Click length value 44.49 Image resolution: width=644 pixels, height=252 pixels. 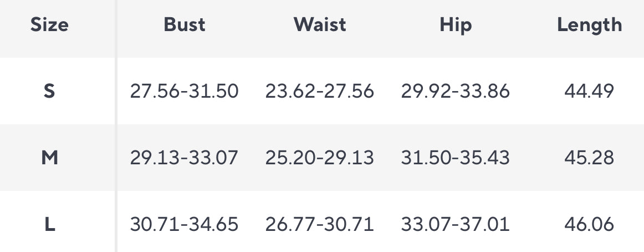point(589,91)
